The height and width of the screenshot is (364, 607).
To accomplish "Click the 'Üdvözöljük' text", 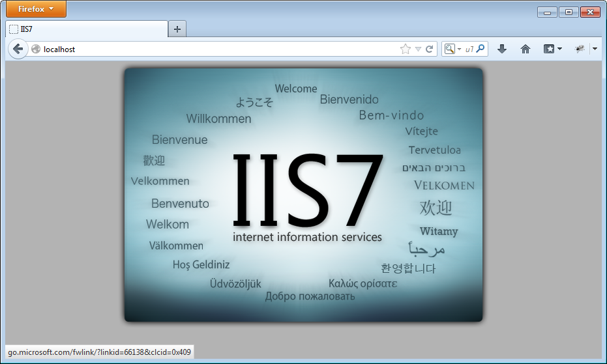I will 235,283.
